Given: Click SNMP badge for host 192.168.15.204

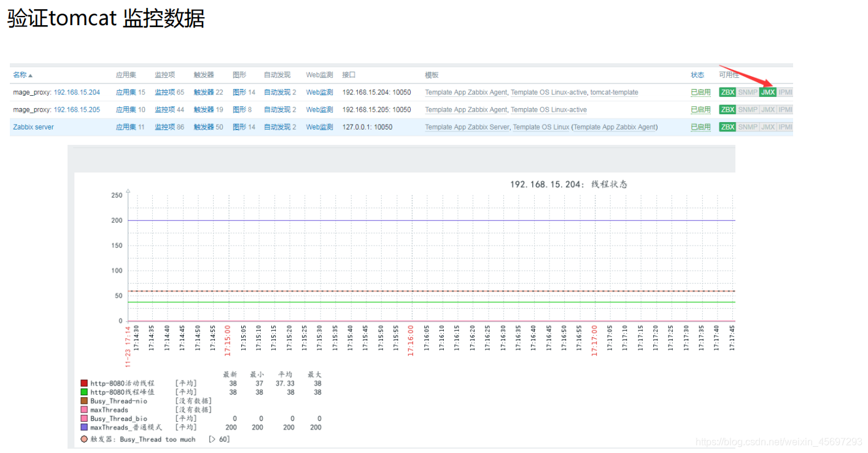Looking at the screenshot, I should pyautogui.click(x=748, y=92).
